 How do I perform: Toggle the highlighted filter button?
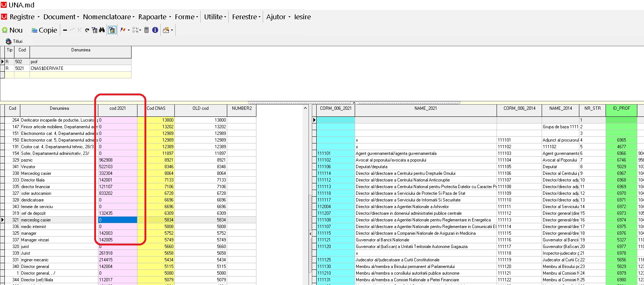(112, 30)
